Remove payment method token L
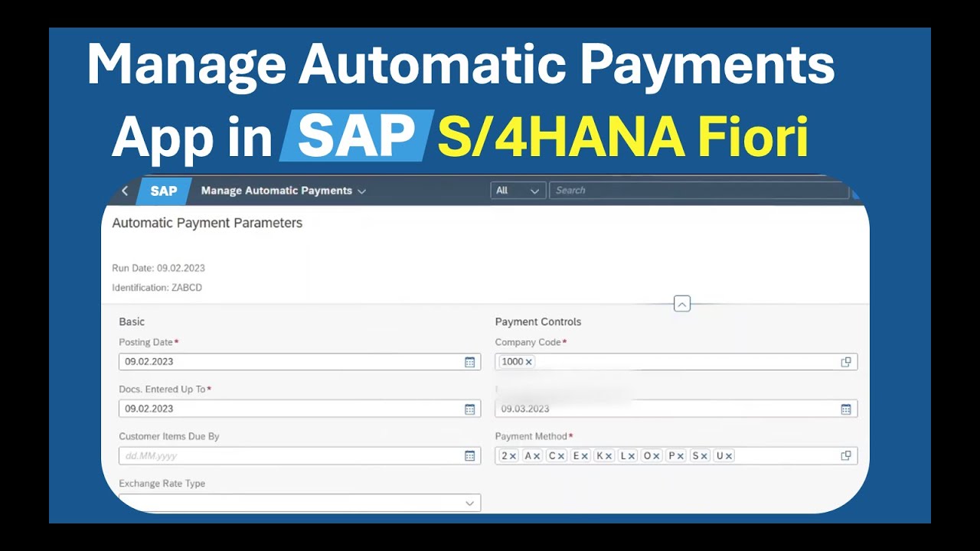The image size is (980, 551). coord(632,456)
